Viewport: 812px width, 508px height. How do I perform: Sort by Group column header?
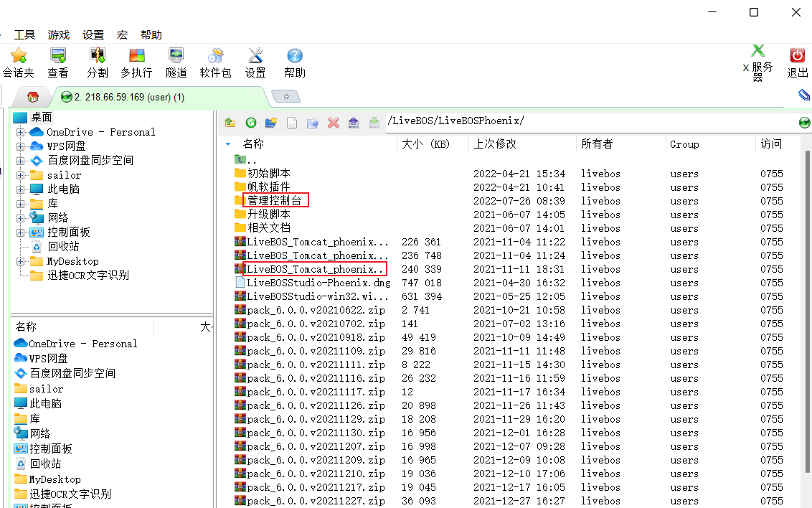click(x=684, y=144)
